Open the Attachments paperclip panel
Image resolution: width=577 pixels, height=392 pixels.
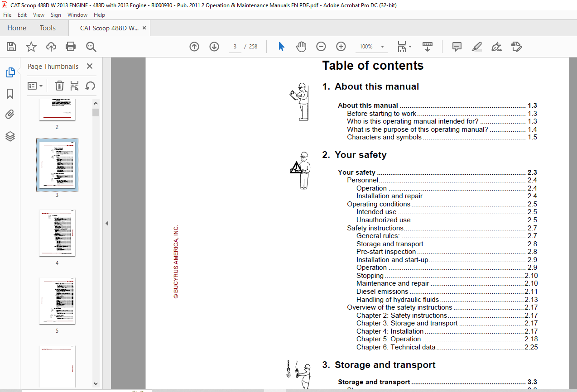tap(10, 115)
